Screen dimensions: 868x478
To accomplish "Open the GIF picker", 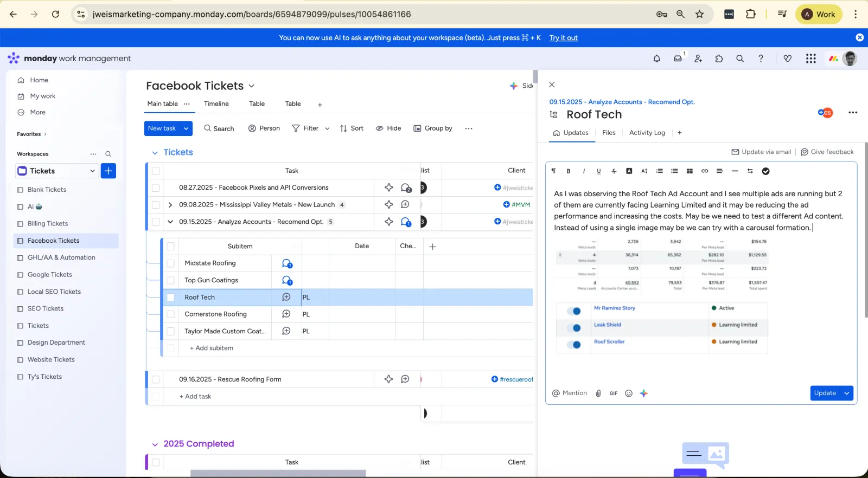I will [614, 393].
